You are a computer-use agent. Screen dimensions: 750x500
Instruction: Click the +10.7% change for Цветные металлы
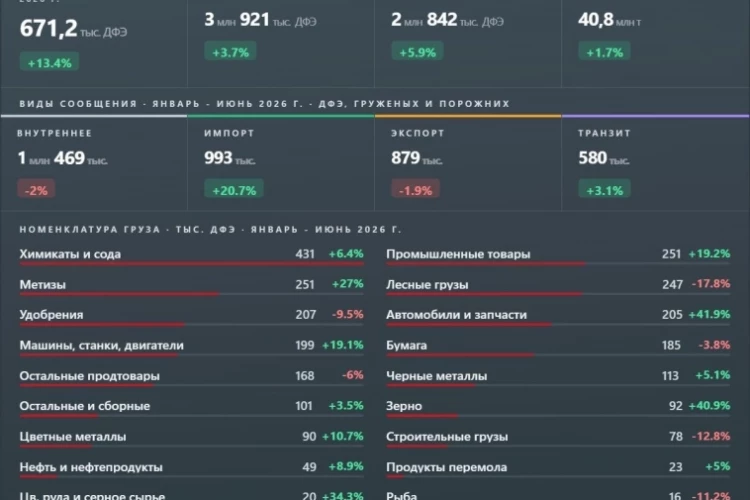(342, 436)
